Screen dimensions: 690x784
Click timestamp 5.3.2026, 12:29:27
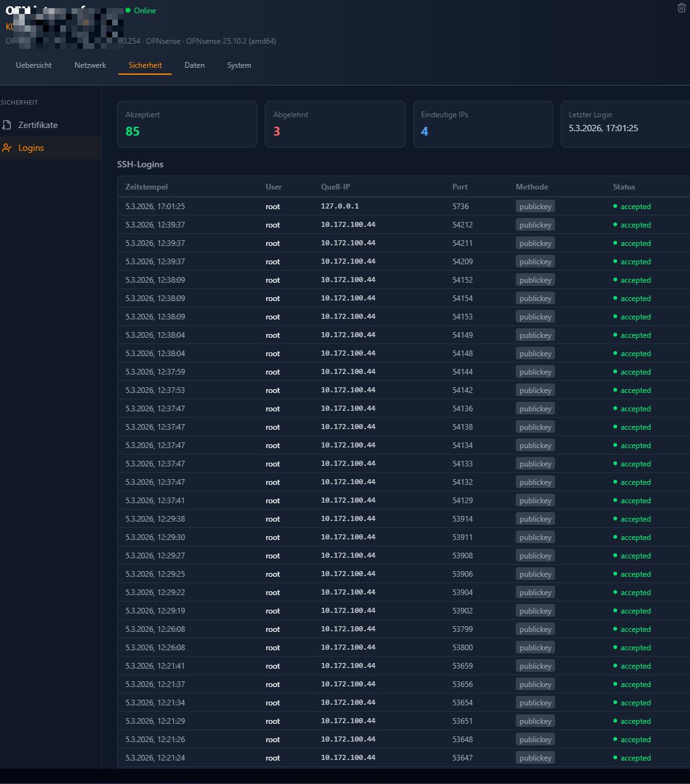click(x=155, y=556)
